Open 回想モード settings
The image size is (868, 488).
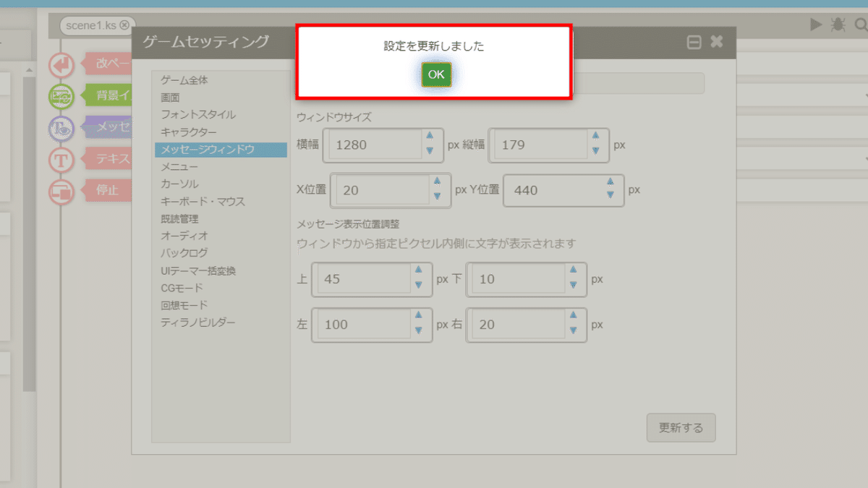pos(184,306)
